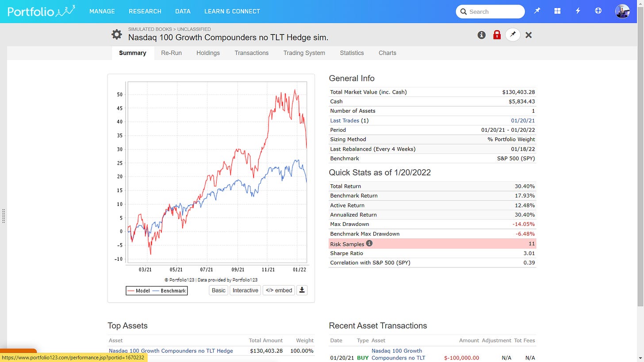The height and width of the screenshot is (362, 644).
Task: Click the info icon in header
Action: tap(482, 35)
